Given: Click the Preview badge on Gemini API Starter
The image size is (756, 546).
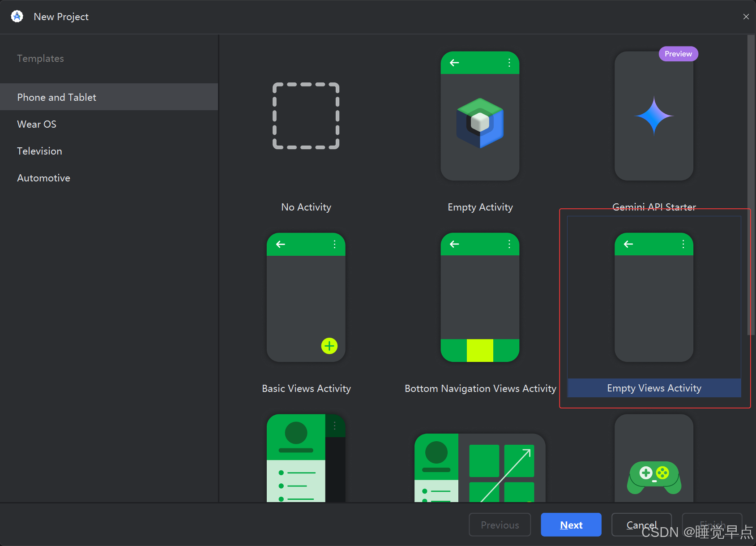Looking at the screenshot, I should point(678,54).
